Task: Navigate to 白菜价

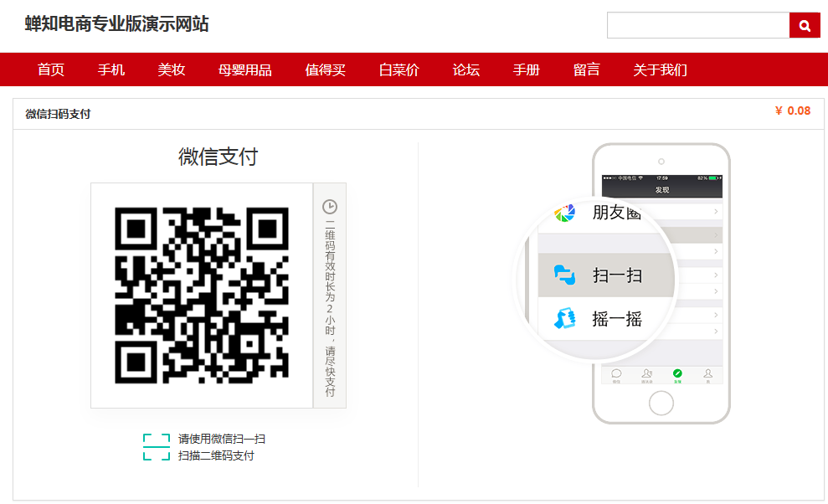Action: click(x=399, y=69)
